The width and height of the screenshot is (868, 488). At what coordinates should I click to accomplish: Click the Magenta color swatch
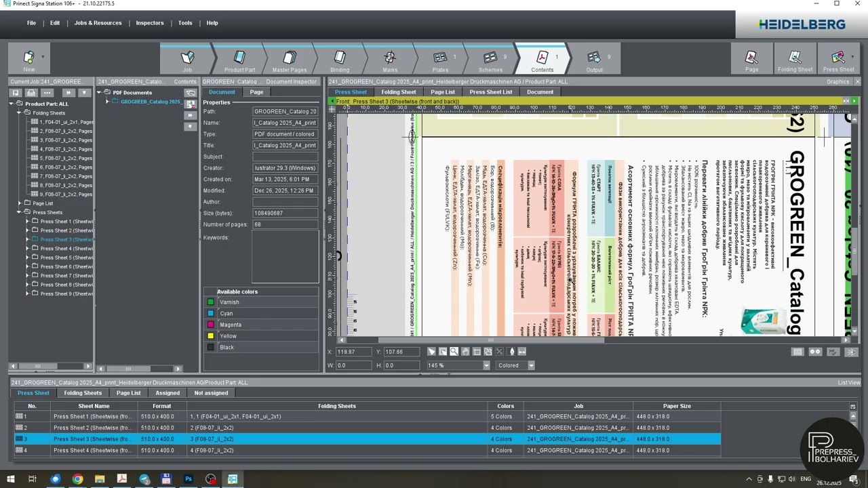click(211, 325)
